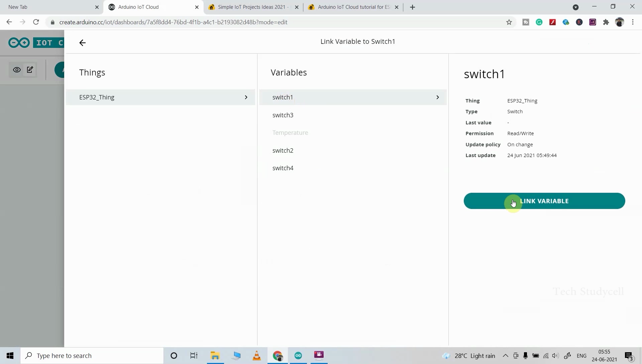Select the switch3 variable

[283, 115]
